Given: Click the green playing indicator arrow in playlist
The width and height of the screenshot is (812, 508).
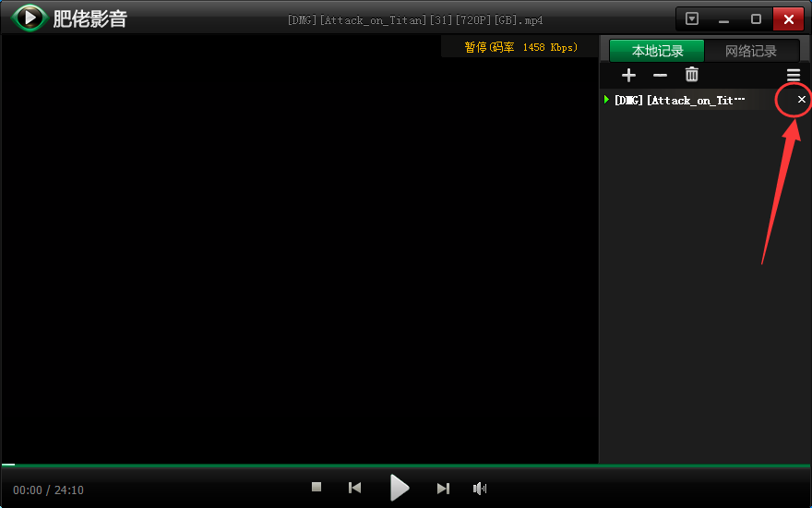Looking at the screenshot, I should pyautogui.click(x=606, y=99).
